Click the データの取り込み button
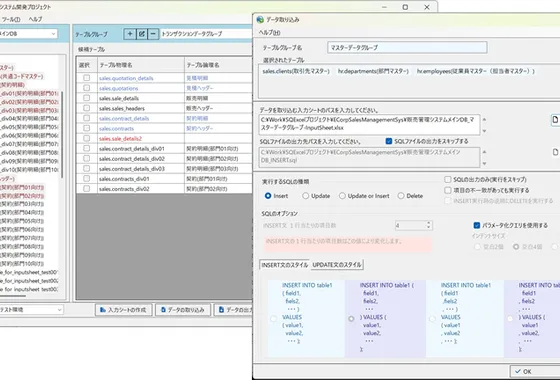Viewport: 560px width, 380px height. click(183, 310)
